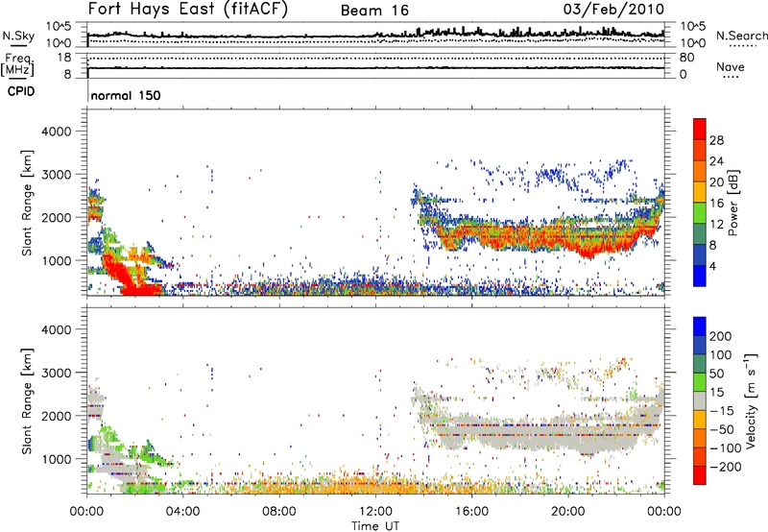Click the '80' Nave axis value

coord(686,58)
